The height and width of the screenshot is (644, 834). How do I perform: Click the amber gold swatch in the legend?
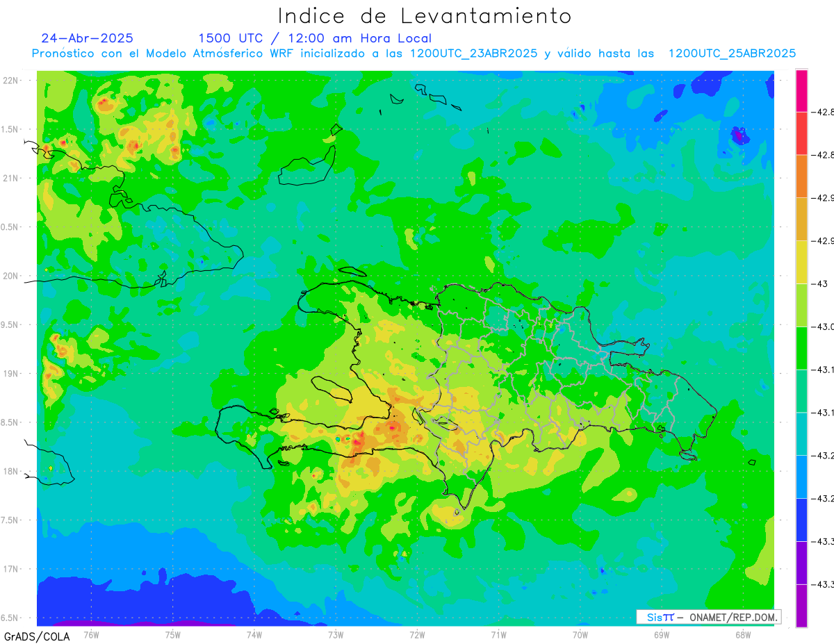pyautogui.click(x=801, y=220)
